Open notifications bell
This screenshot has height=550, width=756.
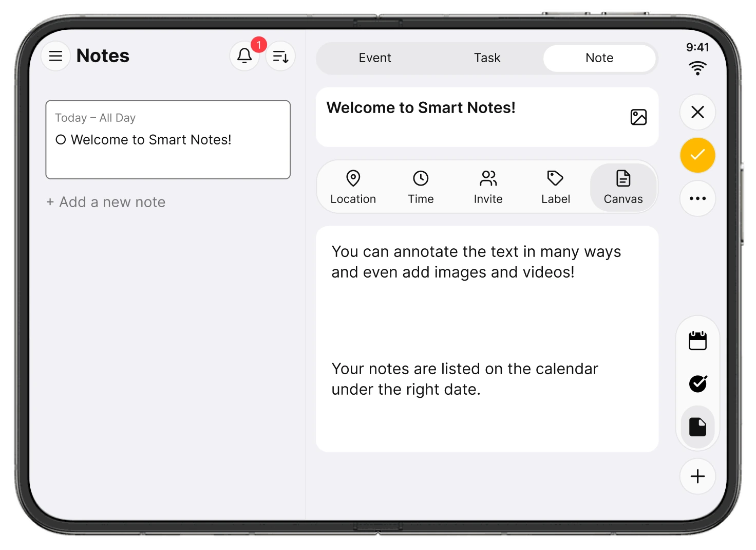[244, 56]
